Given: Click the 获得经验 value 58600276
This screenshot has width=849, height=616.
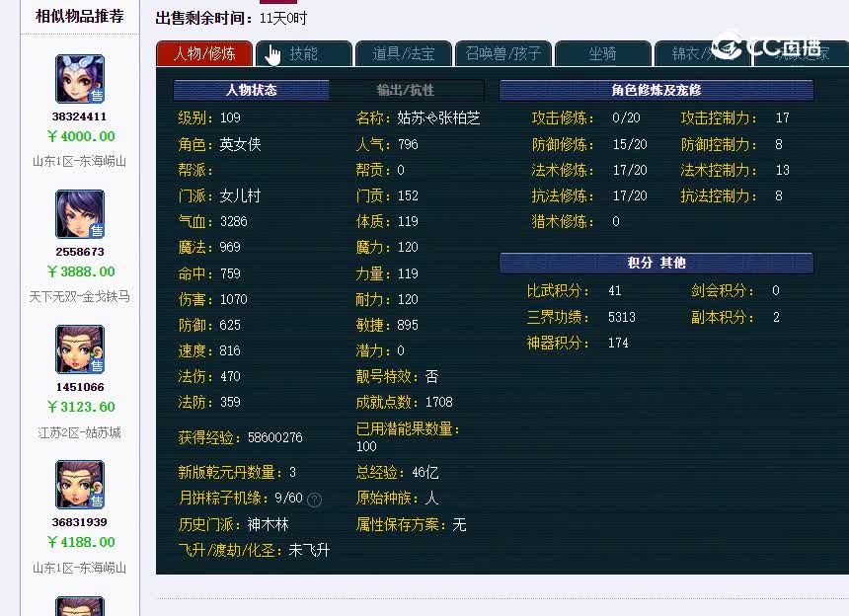Looking at the screenshot, I should tap(275, 437).
